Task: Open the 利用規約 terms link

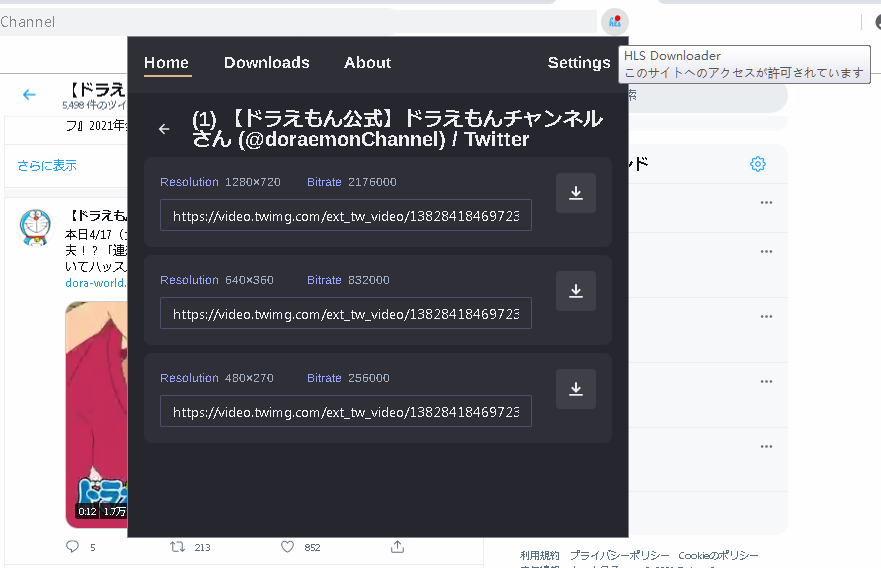Action: [x=539, y=556]
